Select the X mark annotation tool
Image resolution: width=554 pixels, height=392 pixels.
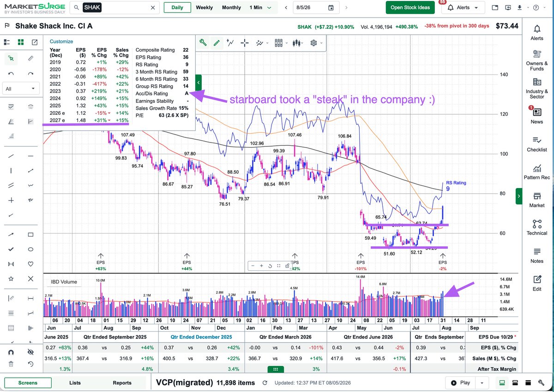(30, 279)
